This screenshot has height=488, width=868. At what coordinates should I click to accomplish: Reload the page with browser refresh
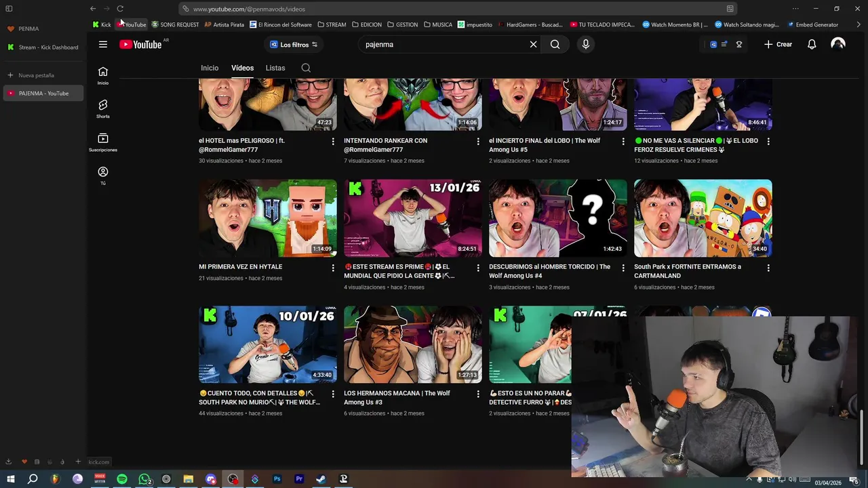click(x=120, y=9)
